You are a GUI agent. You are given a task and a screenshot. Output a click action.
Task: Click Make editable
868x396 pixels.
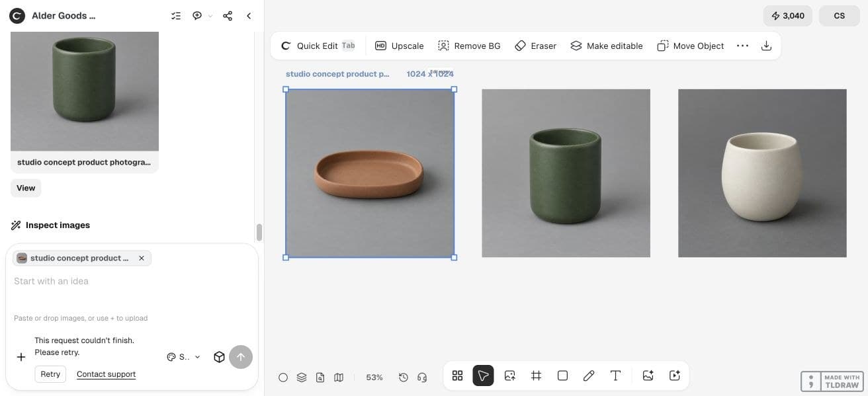coord(607,46)
